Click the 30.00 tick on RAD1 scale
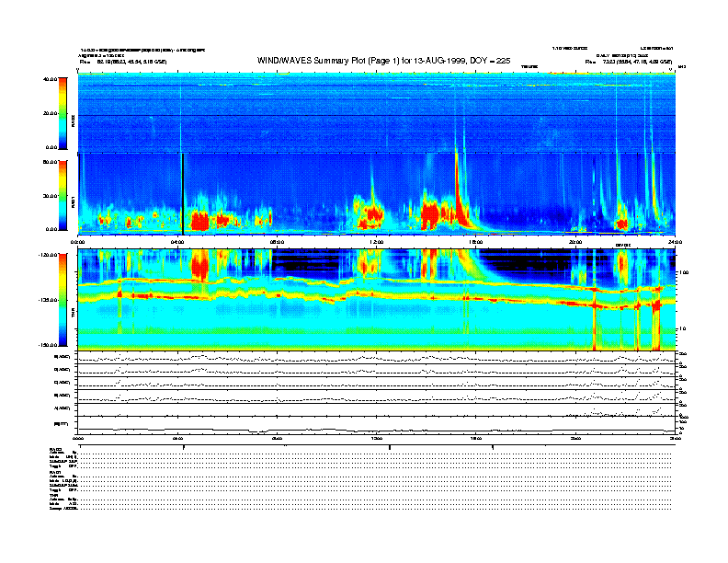 coord(50,196)
